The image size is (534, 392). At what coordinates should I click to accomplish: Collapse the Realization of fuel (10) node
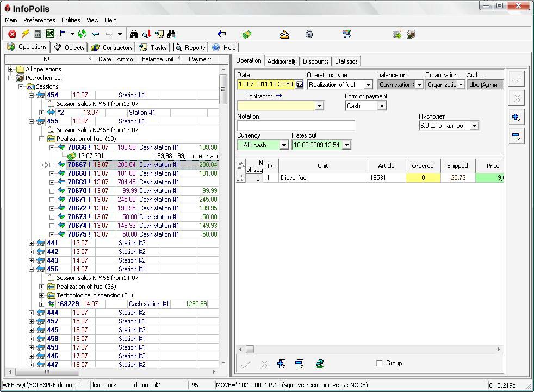coord(42,139)
